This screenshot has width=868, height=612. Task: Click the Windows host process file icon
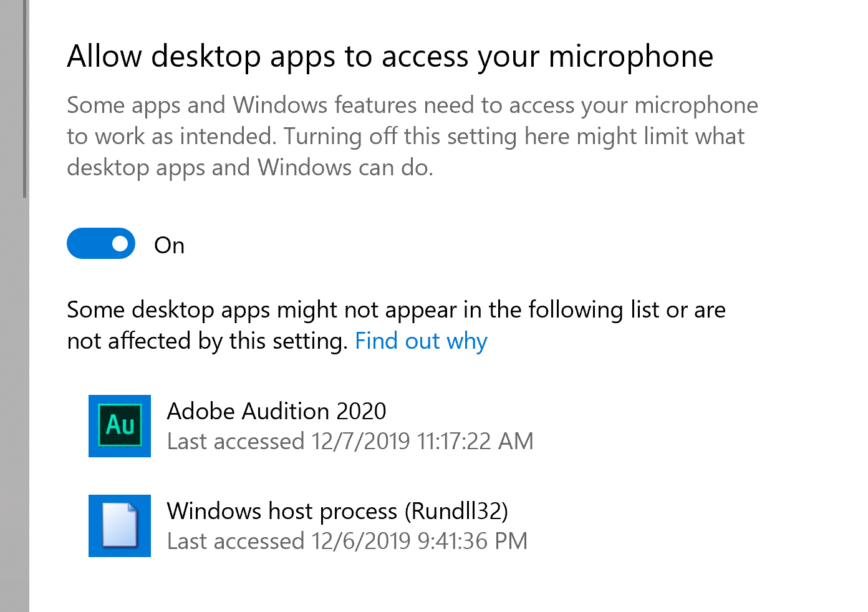(120, 526)
